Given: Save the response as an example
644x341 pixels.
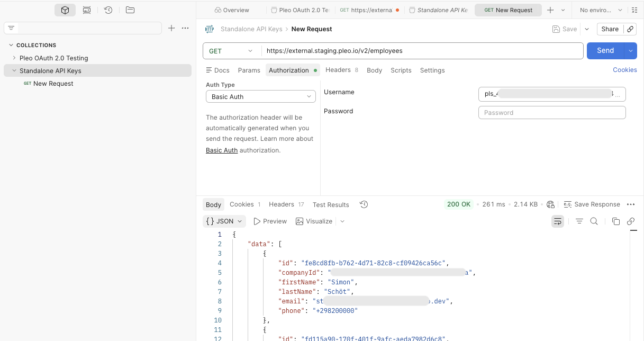Looking at the screenshot, I should click(x=598, y=204).
